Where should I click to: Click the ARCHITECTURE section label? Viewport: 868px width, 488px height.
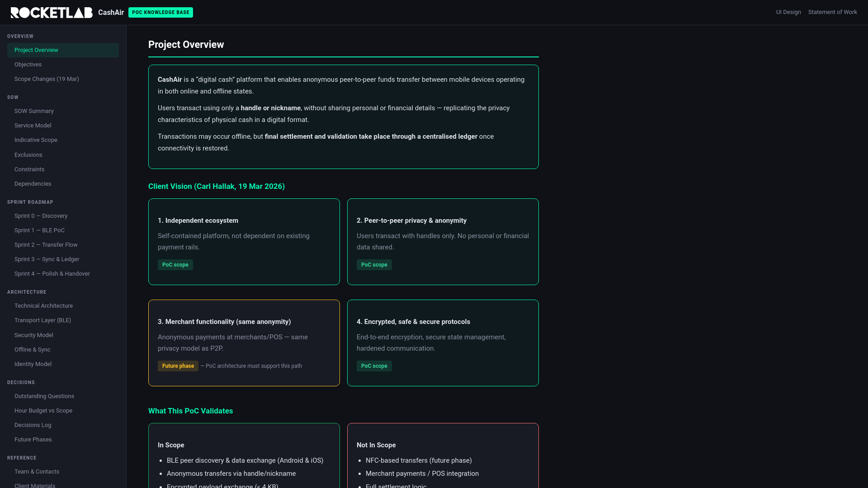click(27, 292)
